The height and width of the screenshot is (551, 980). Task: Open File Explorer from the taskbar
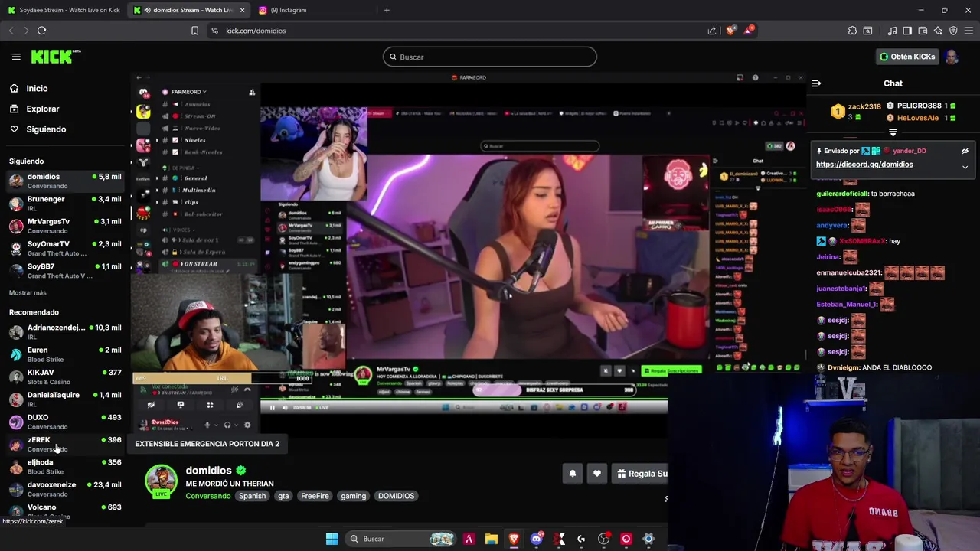pyautogui.click(x=492, y=539)
